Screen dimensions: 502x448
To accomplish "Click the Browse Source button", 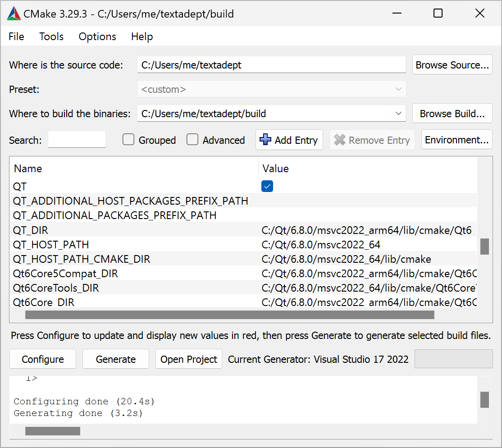I will coord(452,65).
